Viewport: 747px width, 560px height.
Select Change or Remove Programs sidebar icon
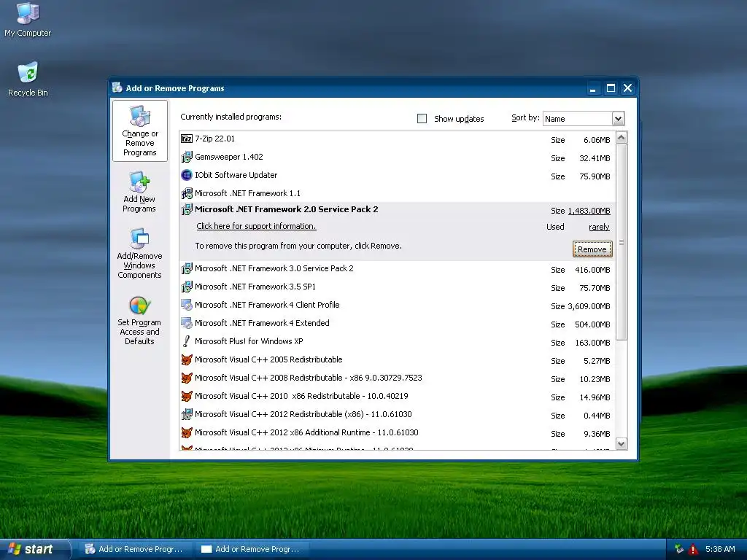(139, 131)
